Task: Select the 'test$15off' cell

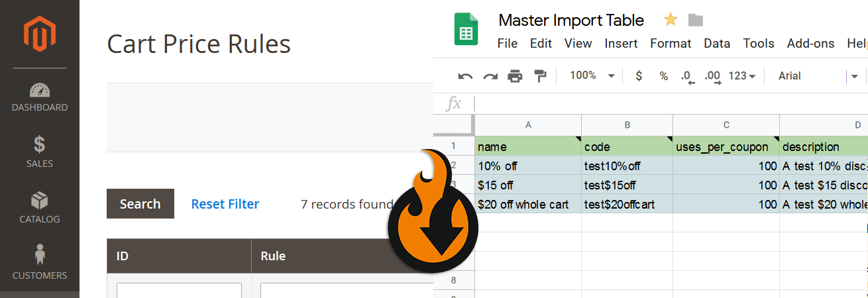Action: 627,185
